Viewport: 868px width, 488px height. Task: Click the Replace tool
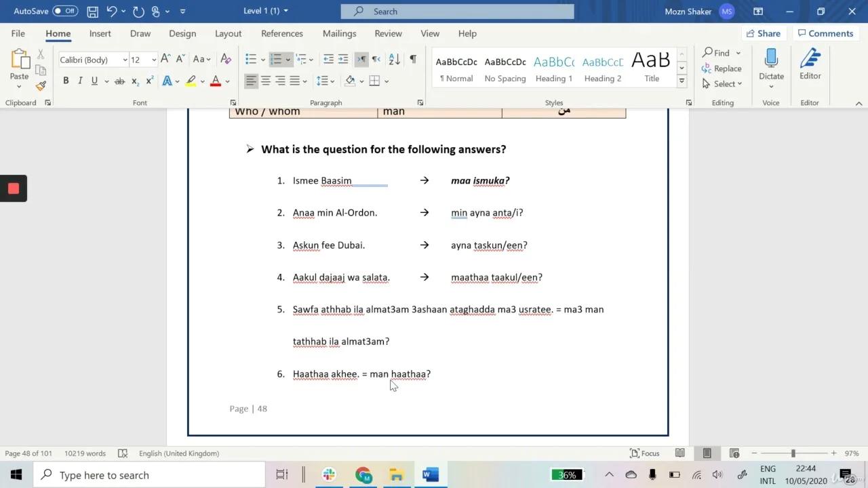point(723,68)
